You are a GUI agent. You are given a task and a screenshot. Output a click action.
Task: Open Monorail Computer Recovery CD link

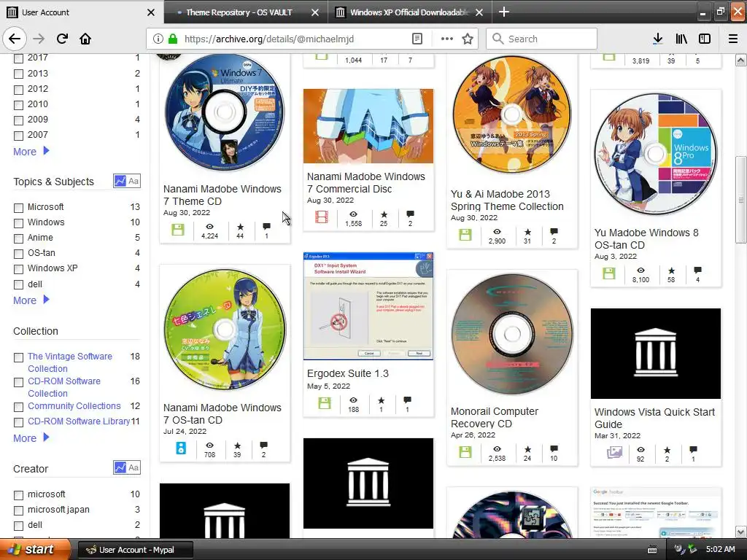pos(494,417)
